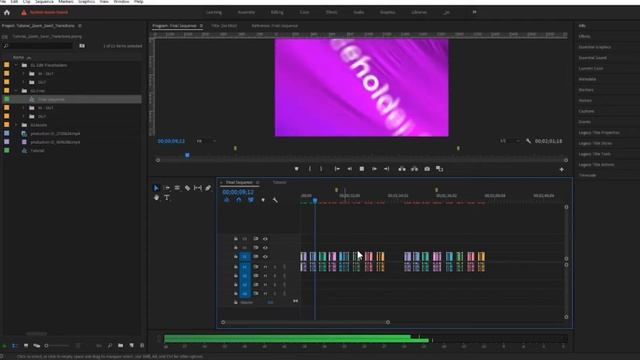Collapse the first bin in Project panel
The height and width of the screenshot is (360, 640).
click(16, 65)
